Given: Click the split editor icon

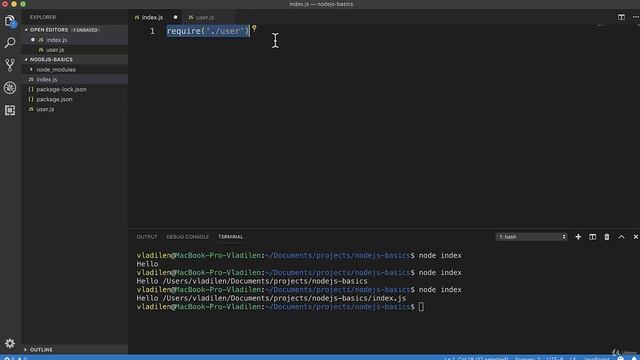Looking at the screenshot, I should (621, 17).
